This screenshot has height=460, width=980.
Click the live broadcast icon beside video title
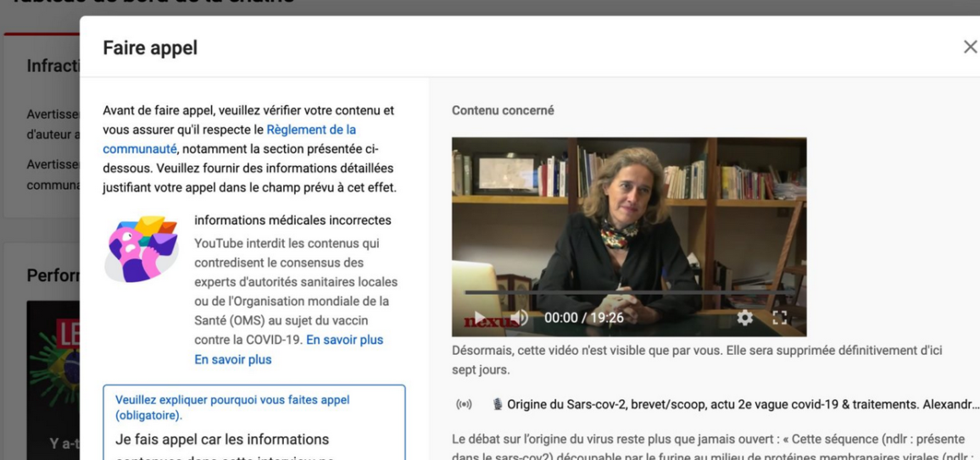click(x=464, y=404)
